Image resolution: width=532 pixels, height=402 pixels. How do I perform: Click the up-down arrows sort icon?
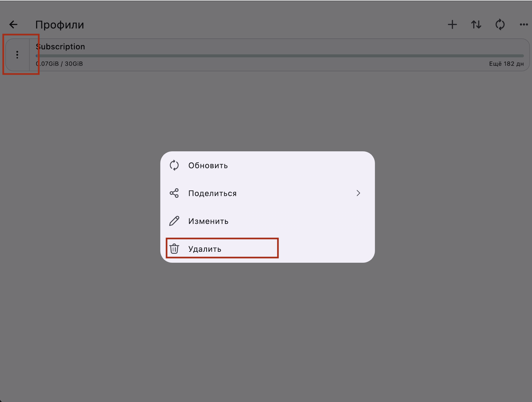[x=476, y=25]
